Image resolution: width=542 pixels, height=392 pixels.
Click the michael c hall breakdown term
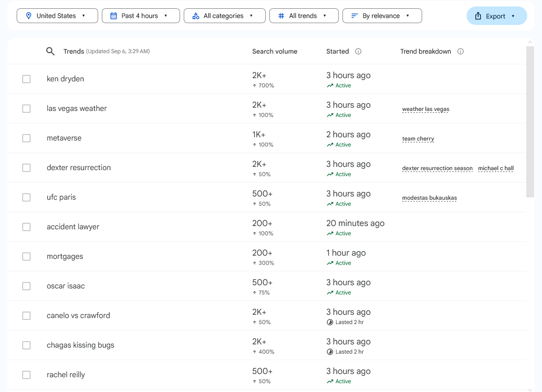tap(496, 168)
